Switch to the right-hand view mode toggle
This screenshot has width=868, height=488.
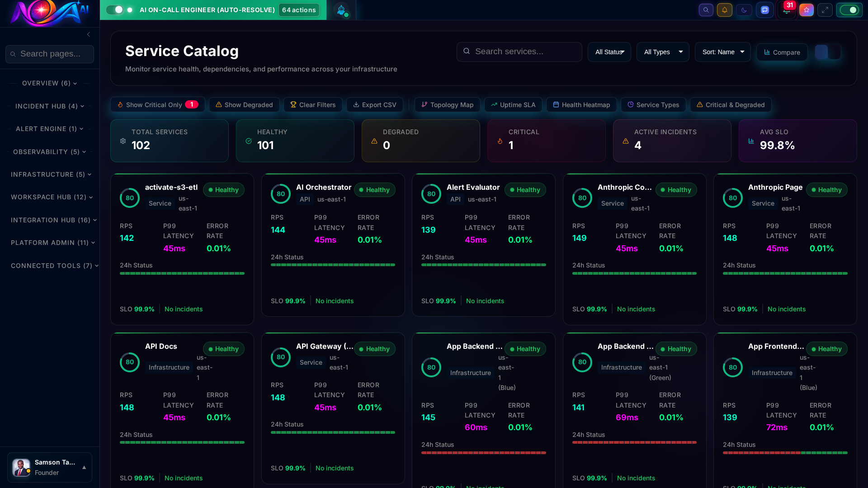click(835, 52)
